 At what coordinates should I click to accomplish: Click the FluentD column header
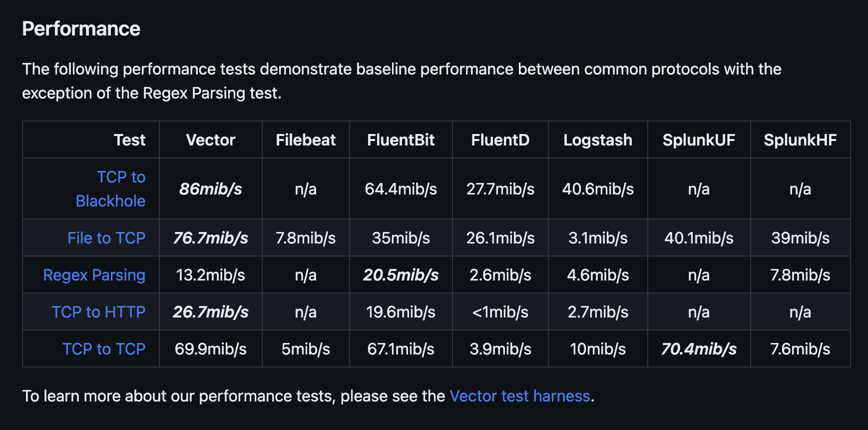click(500, 140)
